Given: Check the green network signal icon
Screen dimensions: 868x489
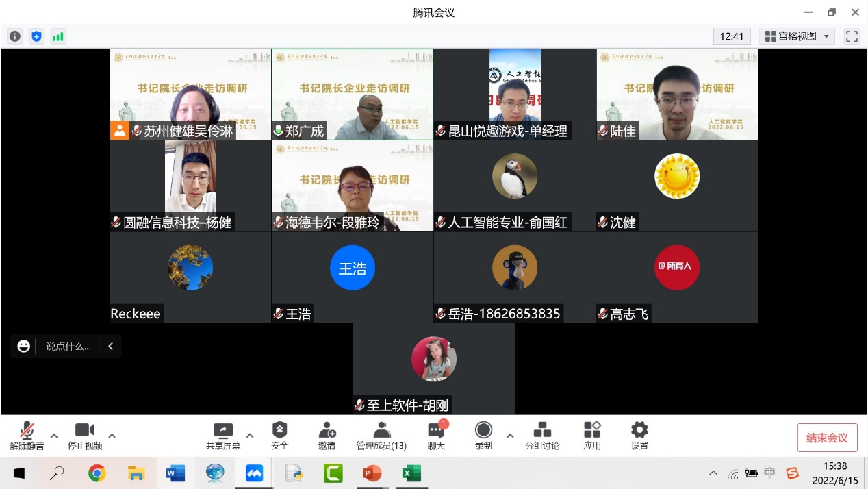Looking at the screenshot, I should (58, 36).
